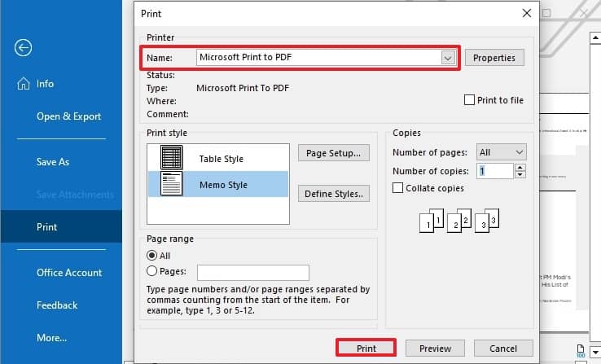Open Info in the backstage menu
This screenshot has height=364, width=601.
pos(46,84)
